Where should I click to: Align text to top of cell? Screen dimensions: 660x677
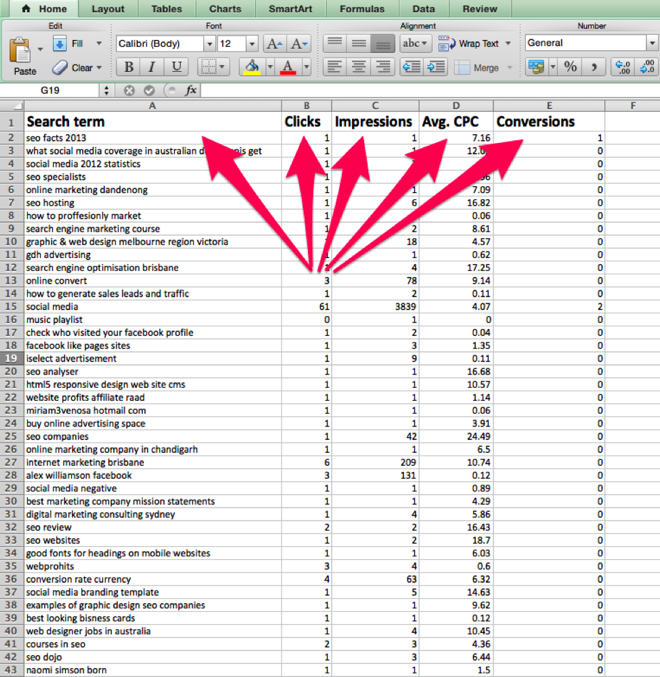click(335, 43)
